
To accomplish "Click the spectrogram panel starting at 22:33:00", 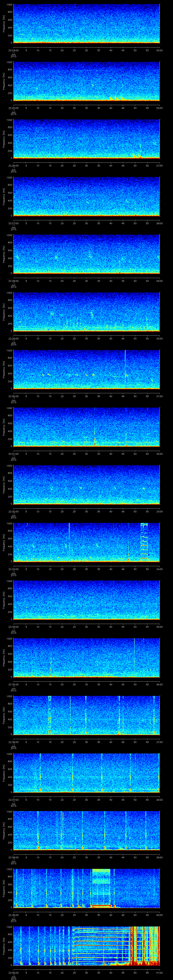I will pos(87,543).
